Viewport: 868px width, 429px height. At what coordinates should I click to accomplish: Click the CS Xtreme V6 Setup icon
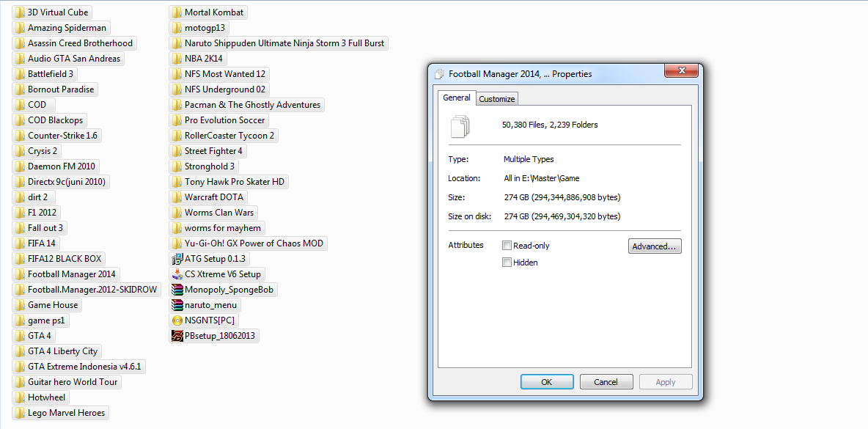(x=177, y=274)
